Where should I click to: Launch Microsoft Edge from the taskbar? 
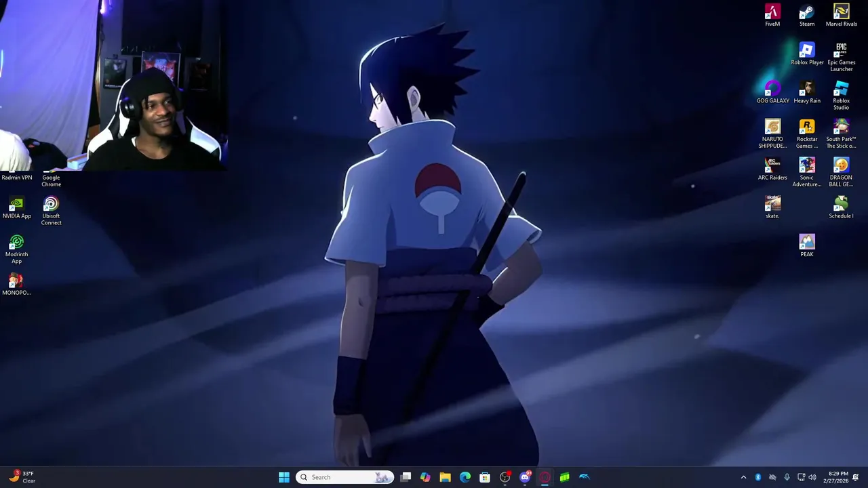pos(465,477)
